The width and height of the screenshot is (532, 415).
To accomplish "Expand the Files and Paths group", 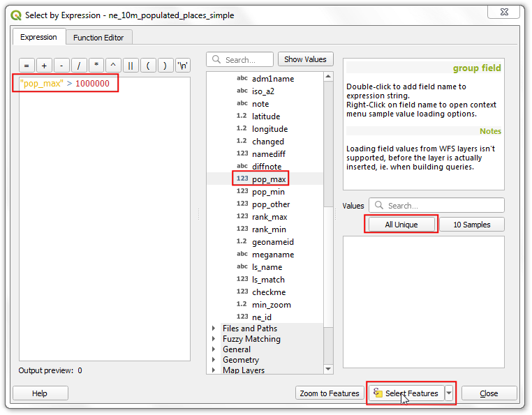I will (x=214, y=329).
